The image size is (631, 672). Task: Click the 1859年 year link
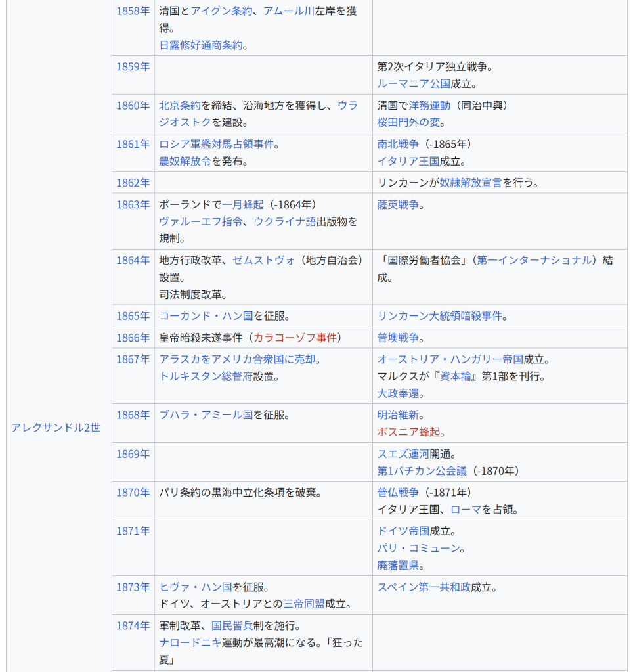click(133, 66)
